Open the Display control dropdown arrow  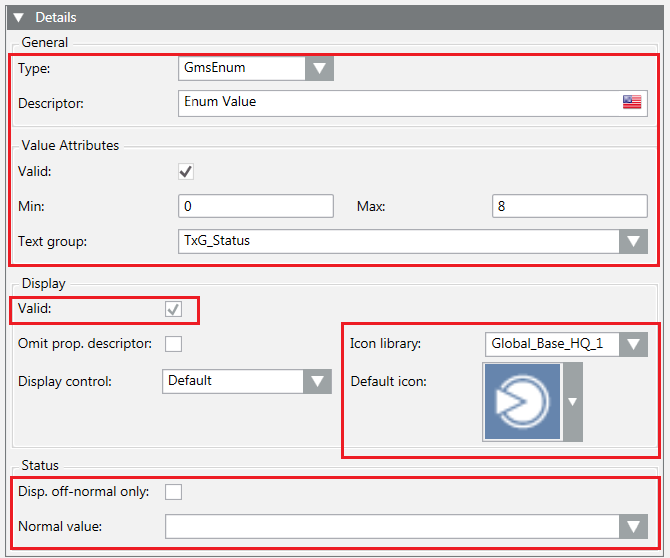[318, 381]
